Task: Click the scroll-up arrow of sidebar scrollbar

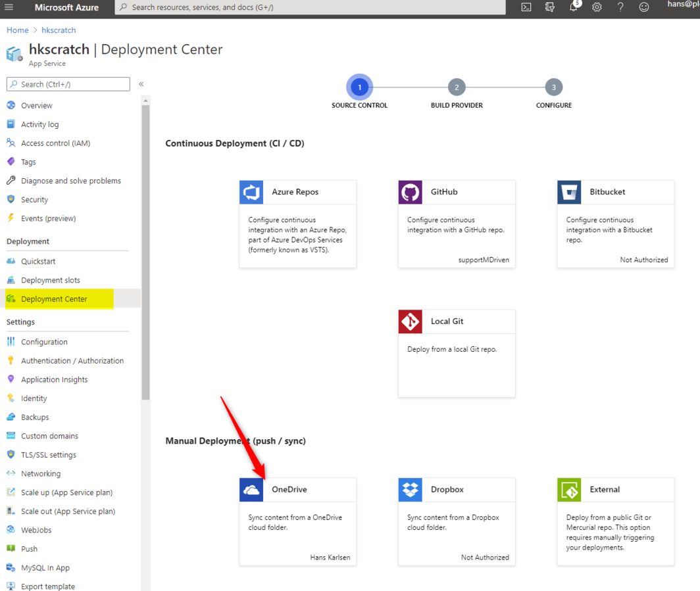Action: (x=145, y=101)
